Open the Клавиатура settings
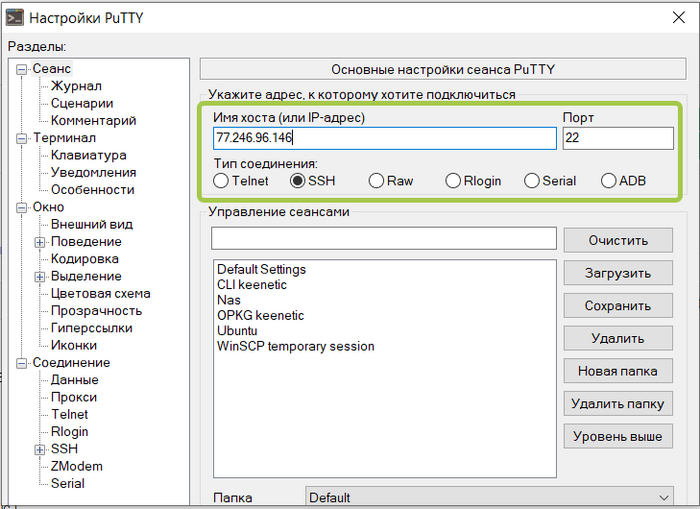The image size is (700, 509). (88, 155)
